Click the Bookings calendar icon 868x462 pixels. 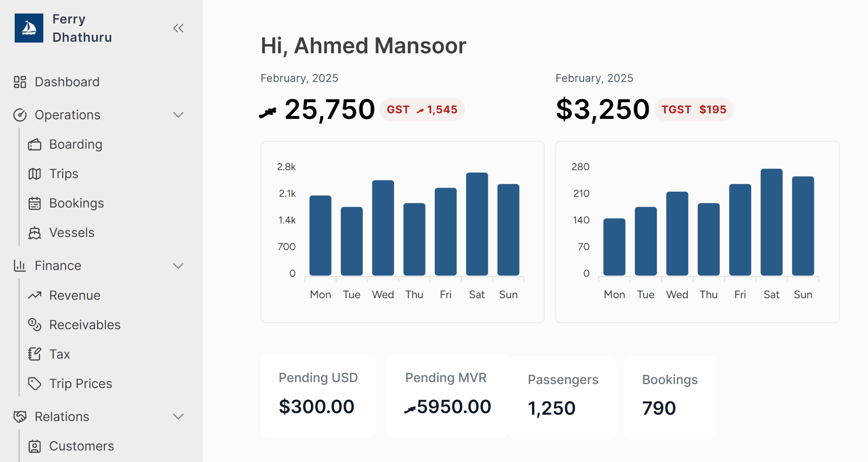(35, 203)
